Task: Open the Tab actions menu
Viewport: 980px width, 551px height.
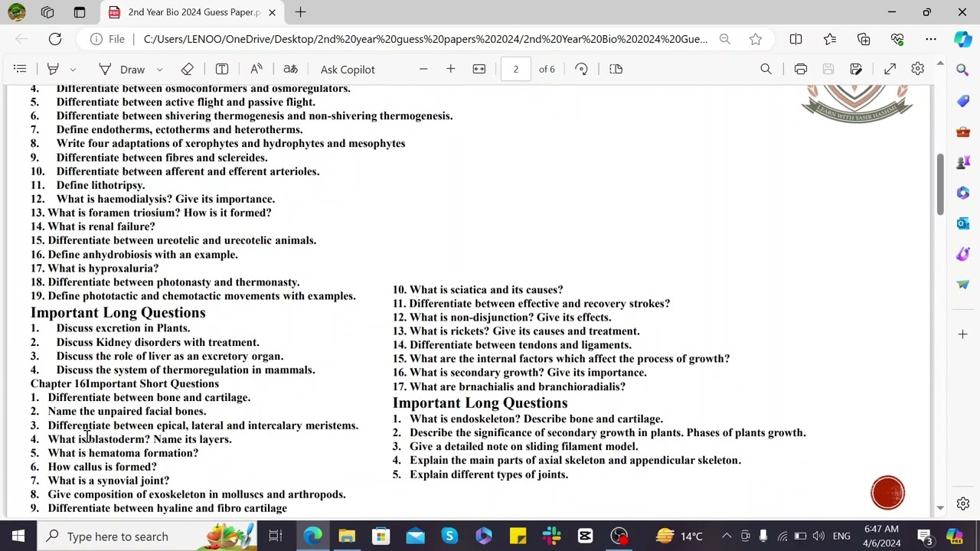Action: [x=80, y=12]
